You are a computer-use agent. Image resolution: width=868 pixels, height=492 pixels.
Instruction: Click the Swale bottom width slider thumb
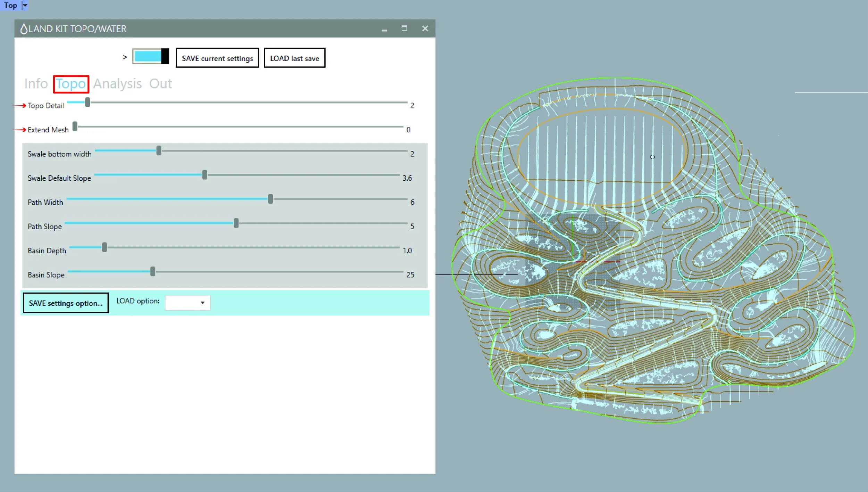tap(159, 150)
